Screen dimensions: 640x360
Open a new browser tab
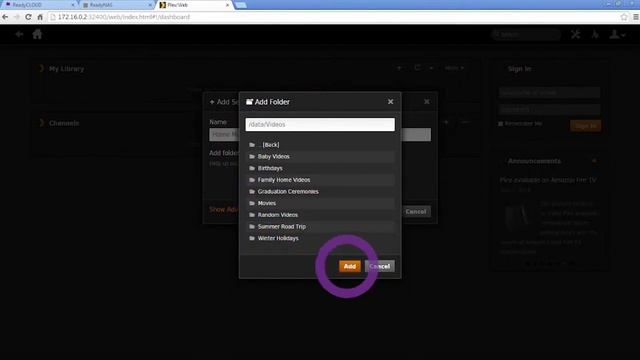pos(241,5)
